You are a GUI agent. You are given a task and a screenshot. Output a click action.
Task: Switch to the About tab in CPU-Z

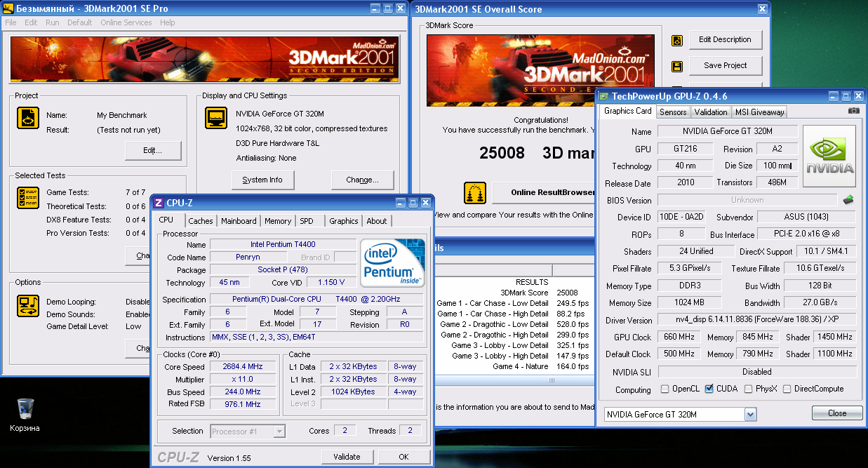click(x=377, y=221)
